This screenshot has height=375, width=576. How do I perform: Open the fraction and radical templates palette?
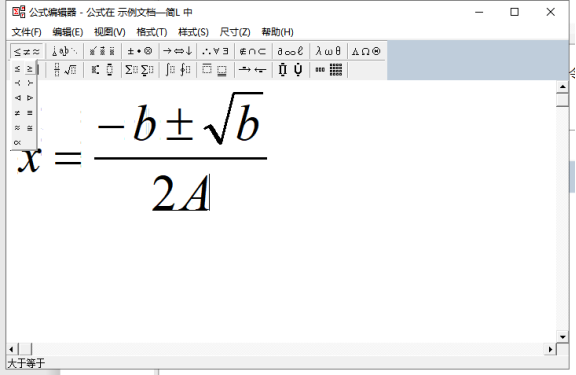pos(65,69)
